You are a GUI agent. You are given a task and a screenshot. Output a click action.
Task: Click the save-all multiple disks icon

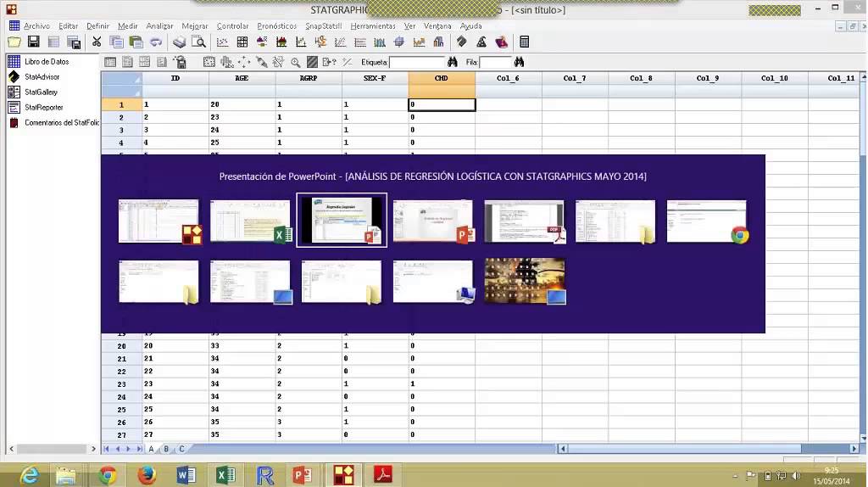click(73, 42)
